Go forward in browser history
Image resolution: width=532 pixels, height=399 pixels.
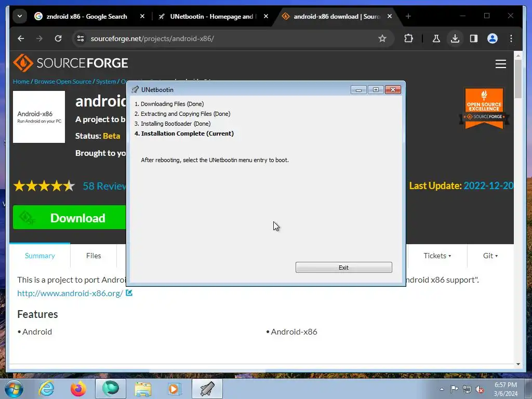39,38
